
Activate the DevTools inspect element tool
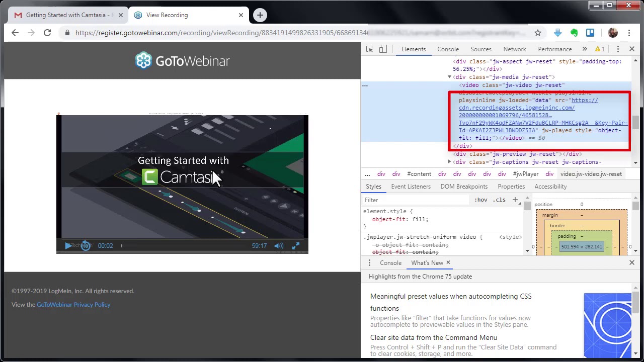point(370,49)
